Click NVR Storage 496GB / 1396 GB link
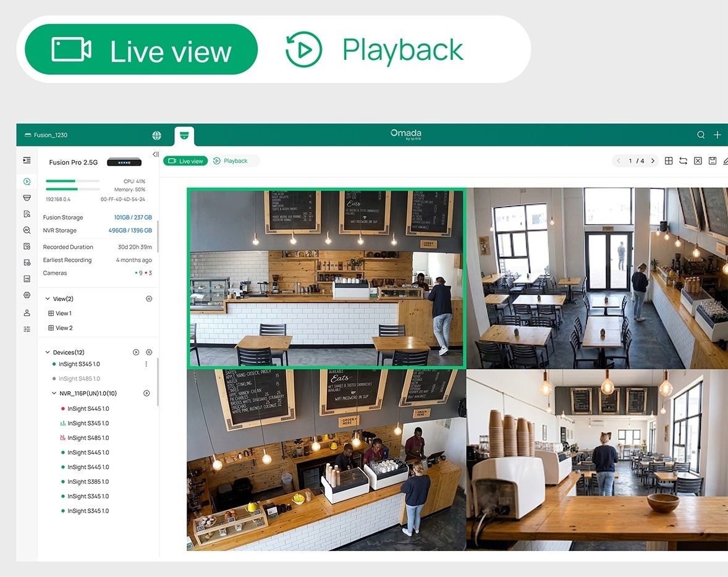 pos(130,230)
